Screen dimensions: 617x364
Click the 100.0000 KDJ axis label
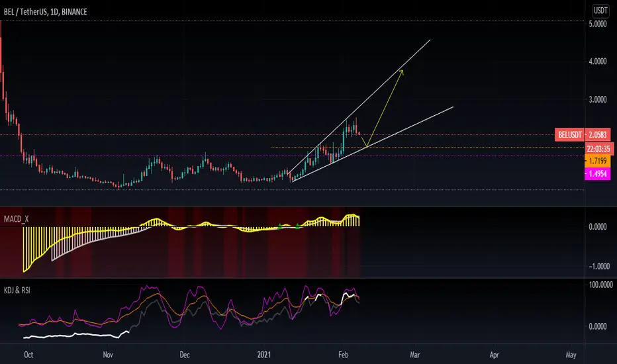coord(600,285)
